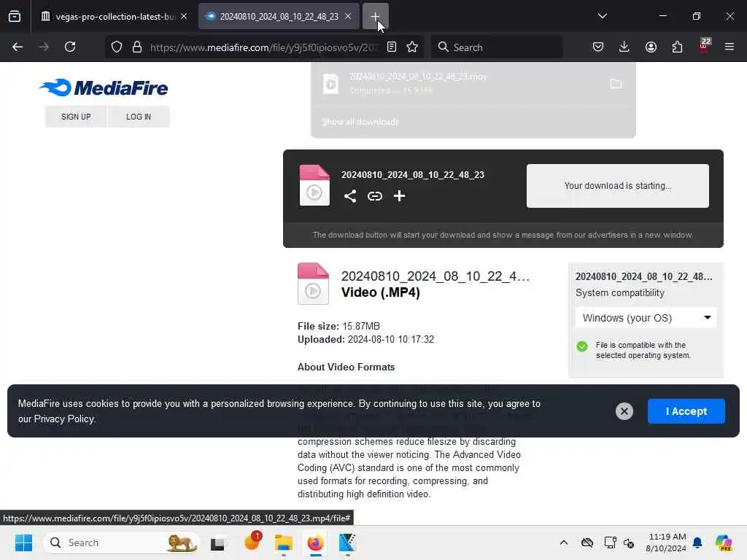This screenshot has width=747, height=560.
Task: Open the Extensions puzzle icon
Action: click(677, 47)
